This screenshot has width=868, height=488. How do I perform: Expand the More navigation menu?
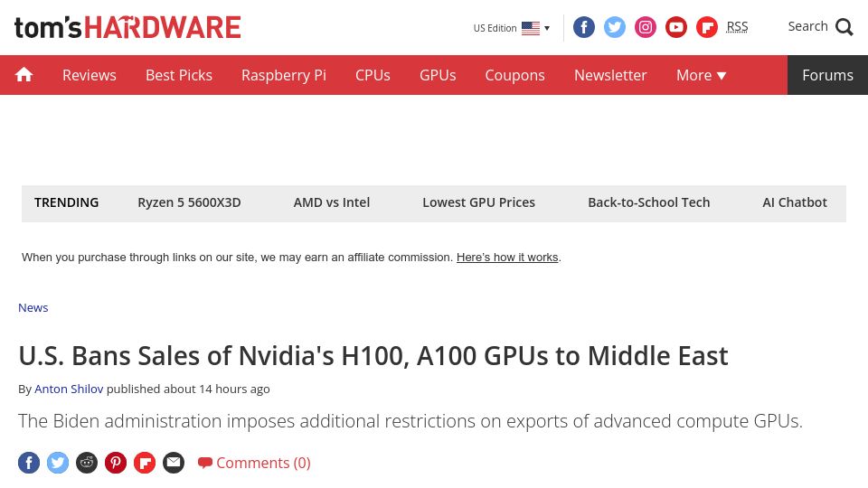tap(701, 75)
